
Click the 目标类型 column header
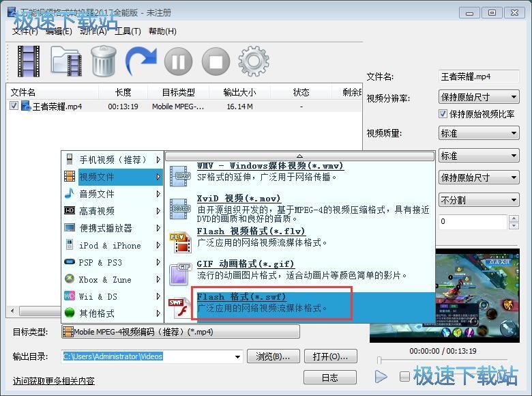point(178,92)
